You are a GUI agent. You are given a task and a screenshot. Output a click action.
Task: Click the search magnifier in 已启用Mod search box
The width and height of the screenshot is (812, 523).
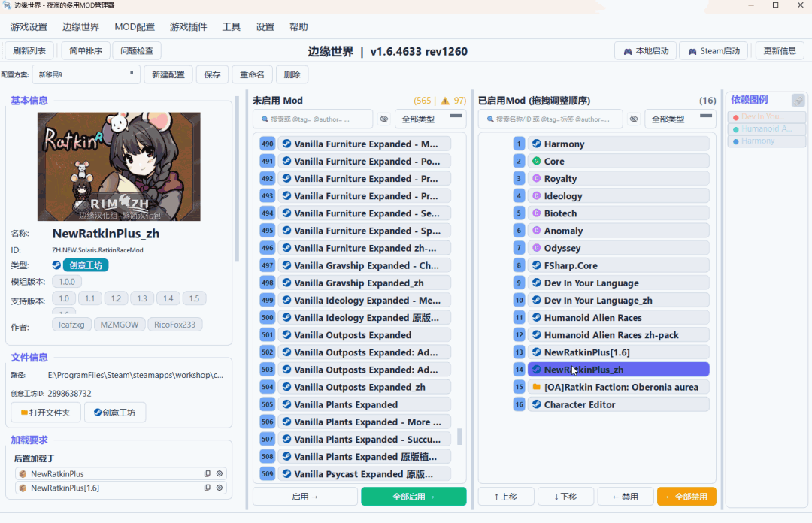point(490,119)
